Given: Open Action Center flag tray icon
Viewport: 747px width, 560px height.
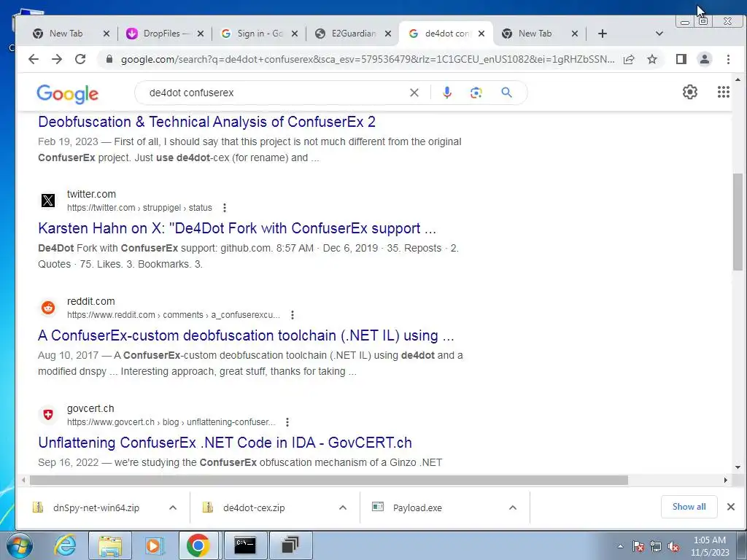Looking at the screenshot, I should [x=638, y=547].
